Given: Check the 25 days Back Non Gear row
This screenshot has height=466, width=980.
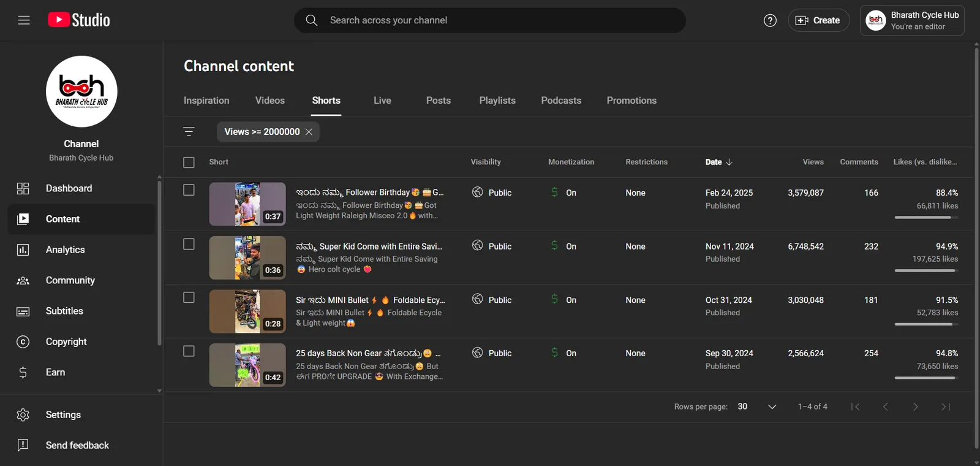Looking at the screenshot, I should pos(189,351).
